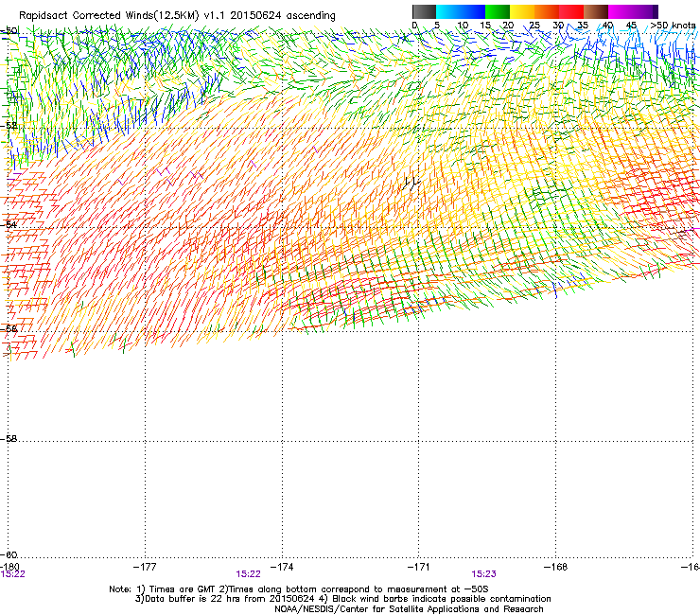Click the 'Times are GMT' note line
The image size is (700, 615).
point(299,589)
